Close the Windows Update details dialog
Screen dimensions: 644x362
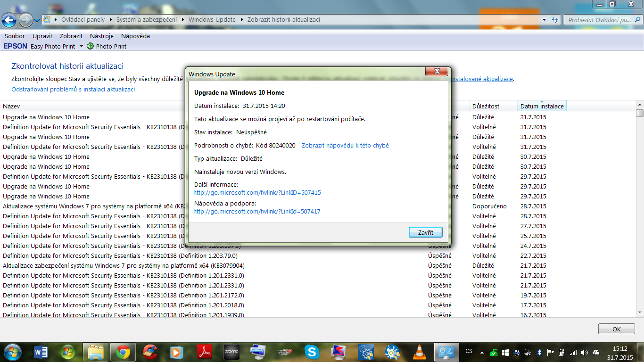436,72
